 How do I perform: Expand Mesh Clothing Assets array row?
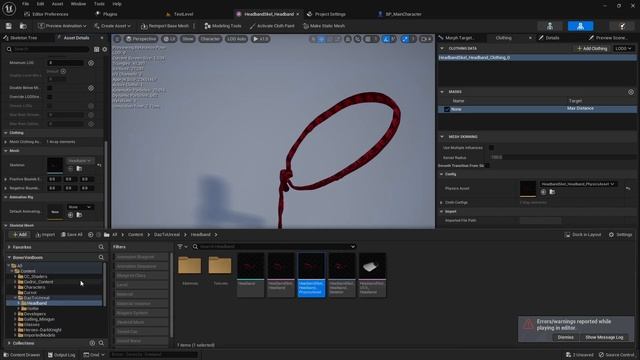(x=6, y=142)
